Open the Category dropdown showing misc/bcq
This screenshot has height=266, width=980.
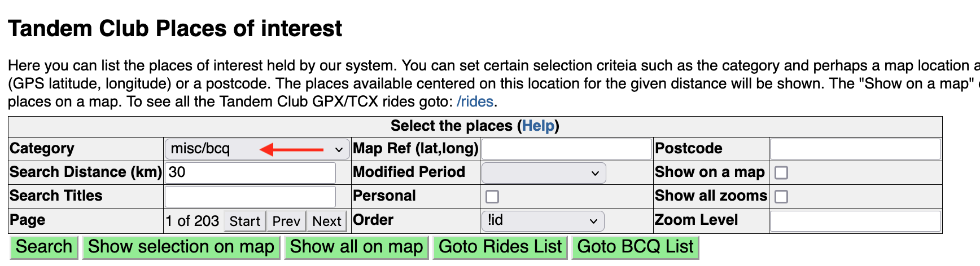(x=257, y=149)
